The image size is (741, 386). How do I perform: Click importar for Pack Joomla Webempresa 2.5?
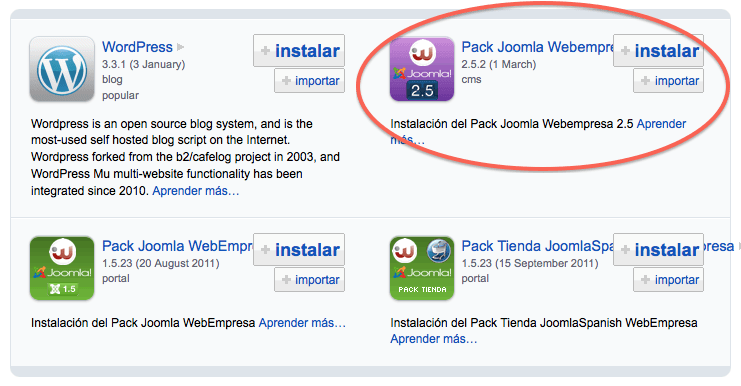(x=669, y=81)
